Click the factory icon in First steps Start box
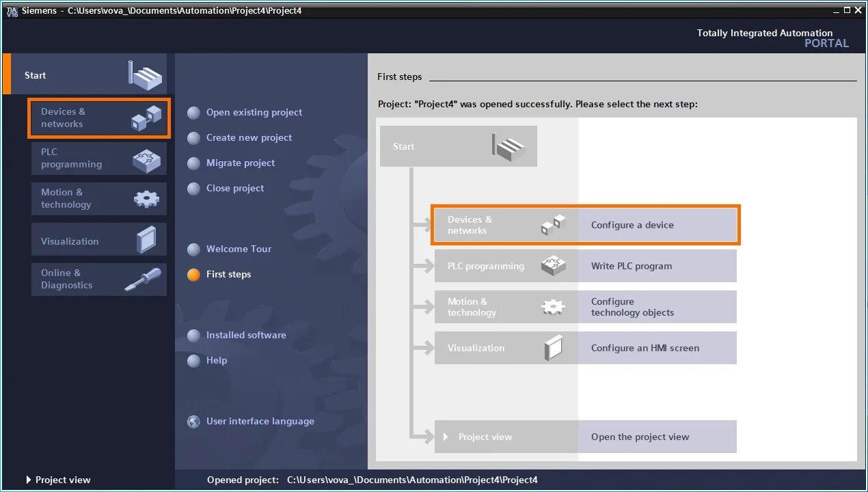 (x=509, y=146)
